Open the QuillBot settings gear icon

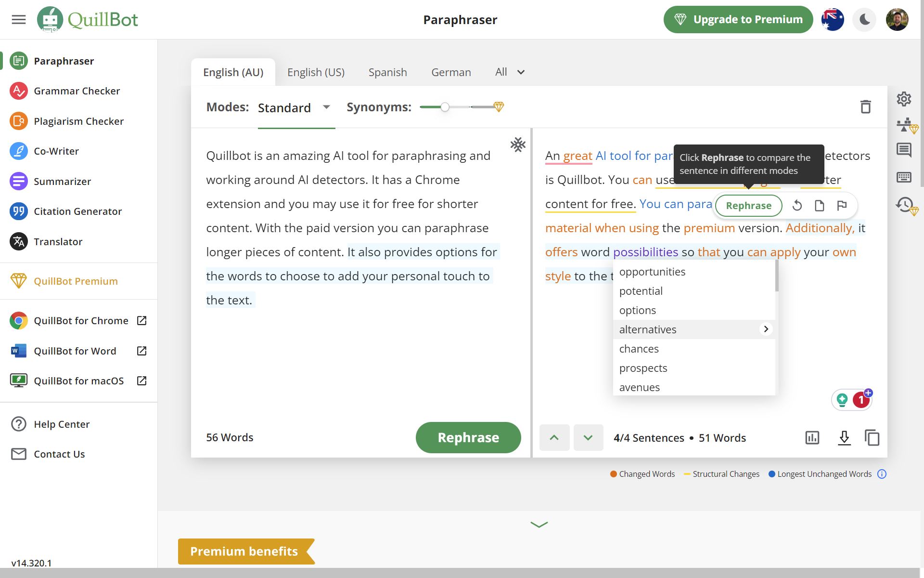904,99
